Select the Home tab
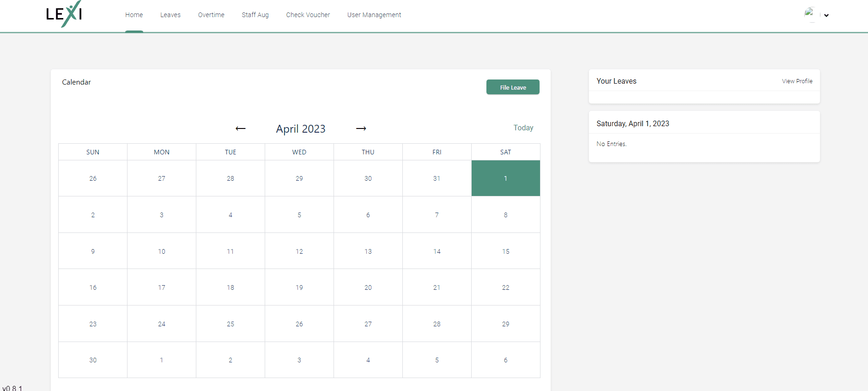The width and height of the screenshot is (868, 391). (134, 15)
